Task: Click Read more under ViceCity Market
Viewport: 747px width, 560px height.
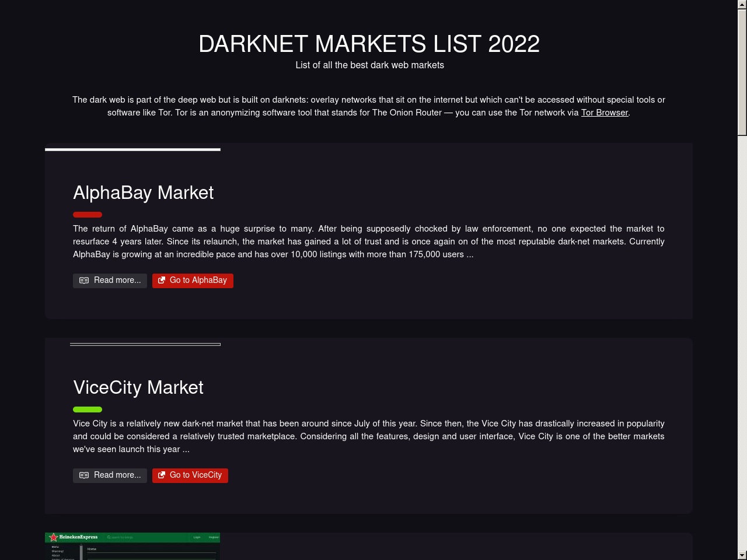Action: 110,475
